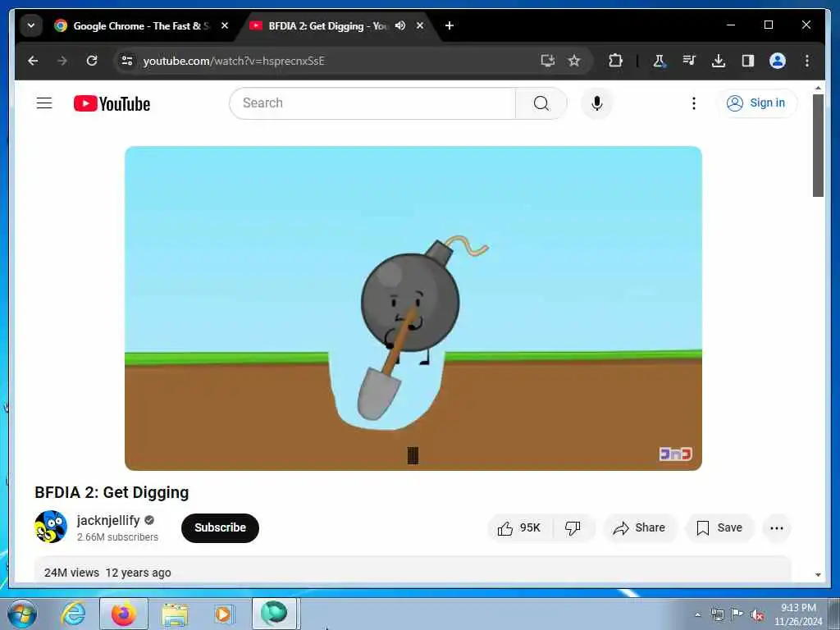
Task: Open more actions ellipsis beside Save
Action: [776, 527]
